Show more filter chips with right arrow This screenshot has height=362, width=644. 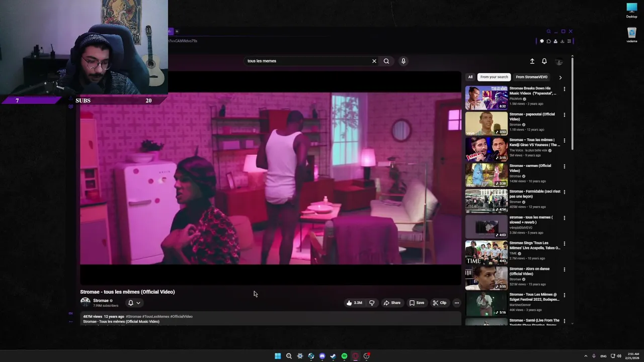pyautogui.click(x=560, y=77)
